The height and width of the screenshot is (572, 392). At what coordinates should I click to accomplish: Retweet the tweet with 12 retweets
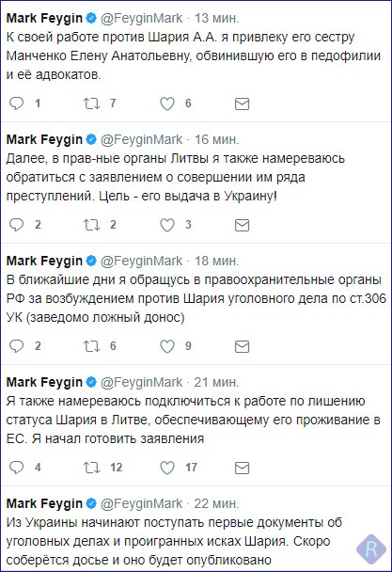click(91, 468)
